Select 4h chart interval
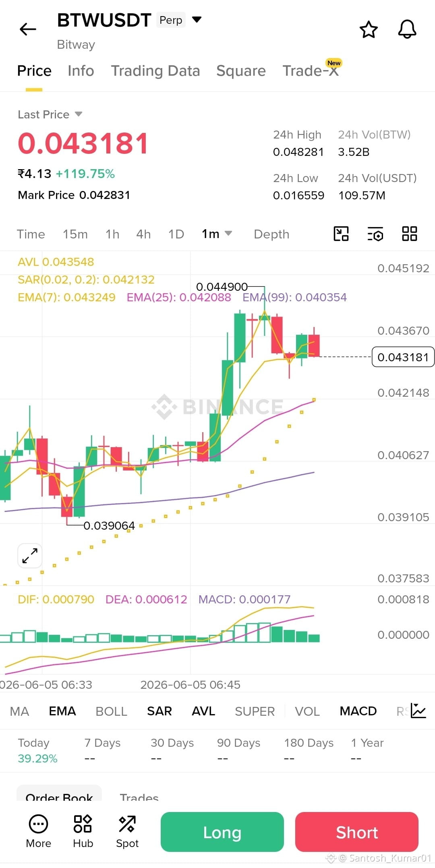The image size is (435, 868). tap(143, 234)
